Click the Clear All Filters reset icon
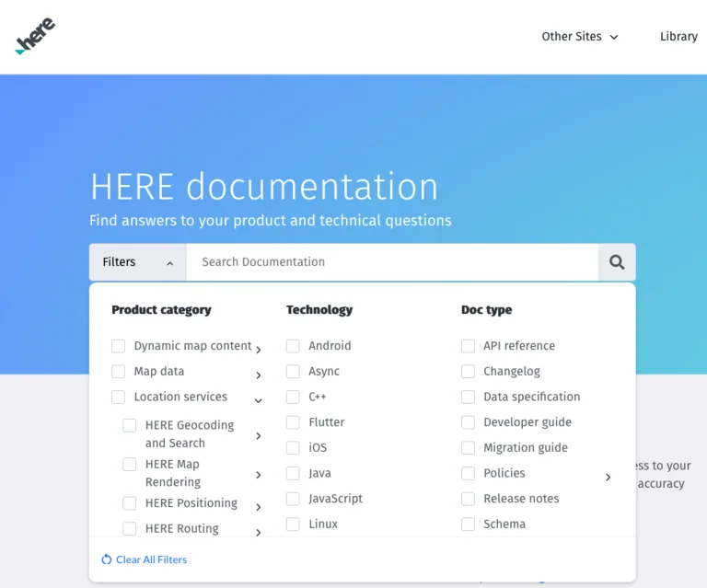Screen dimensions: 707x588 coord(107,559)
